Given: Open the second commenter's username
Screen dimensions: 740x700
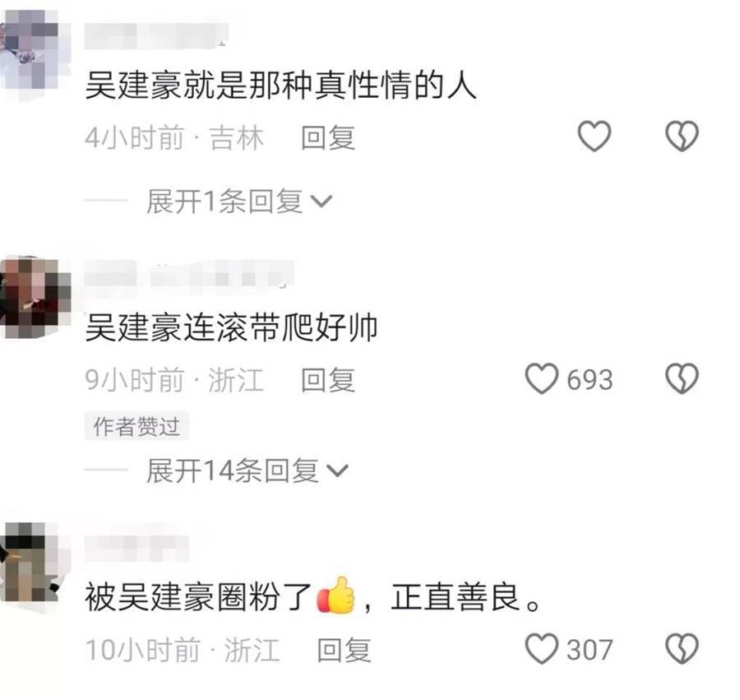Looking at the screenshot, I should point(189,273).
